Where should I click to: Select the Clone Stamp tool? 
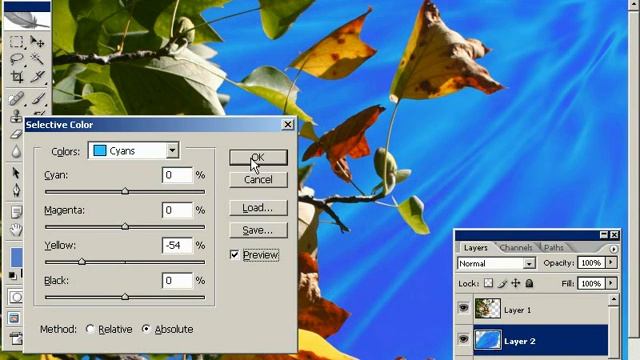pyautogui.click(x=16, y=116)
